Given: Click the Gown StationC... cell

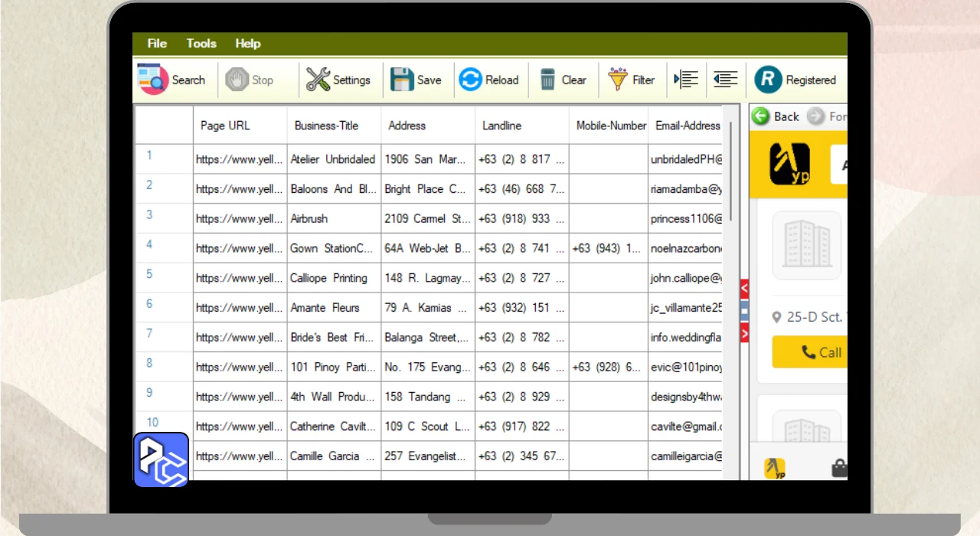Looking at the screenshot, I should 335,248.
